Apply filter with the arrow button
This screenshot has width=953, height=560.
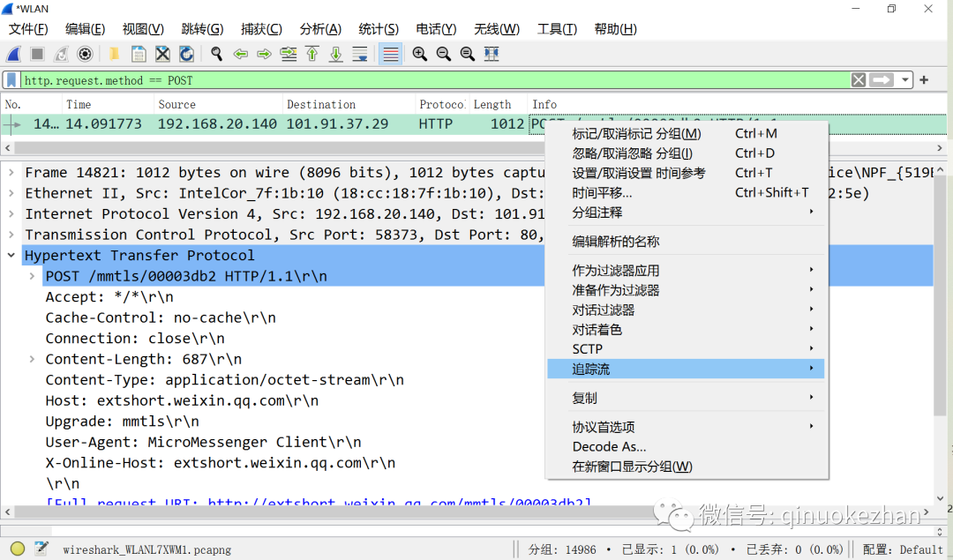pyautogui.click(x=882, y=79)
